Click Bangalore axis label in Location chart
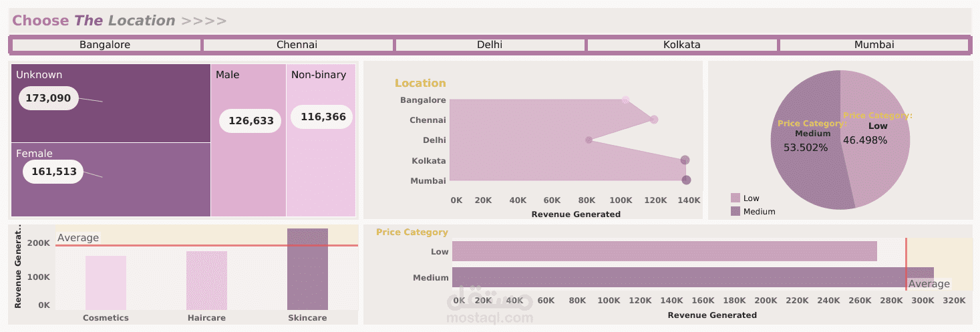Viewport: 980px width, 332px height. (x=423, y=100)
